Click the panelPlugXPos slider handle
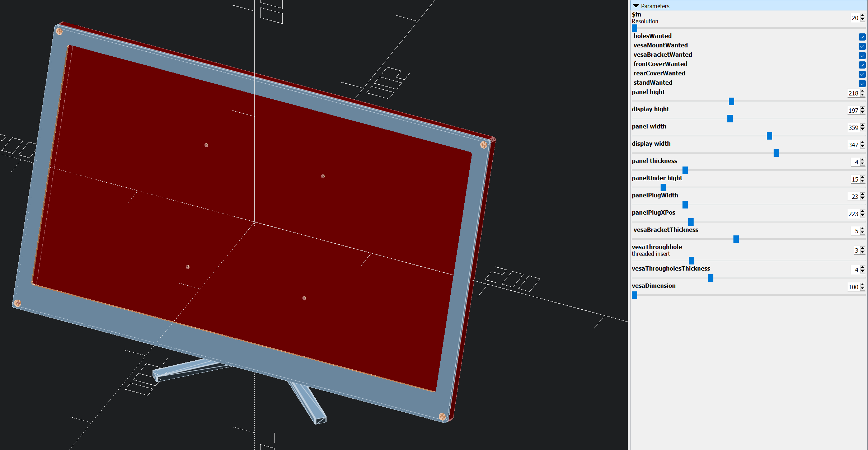 click(x=691, y=222)
